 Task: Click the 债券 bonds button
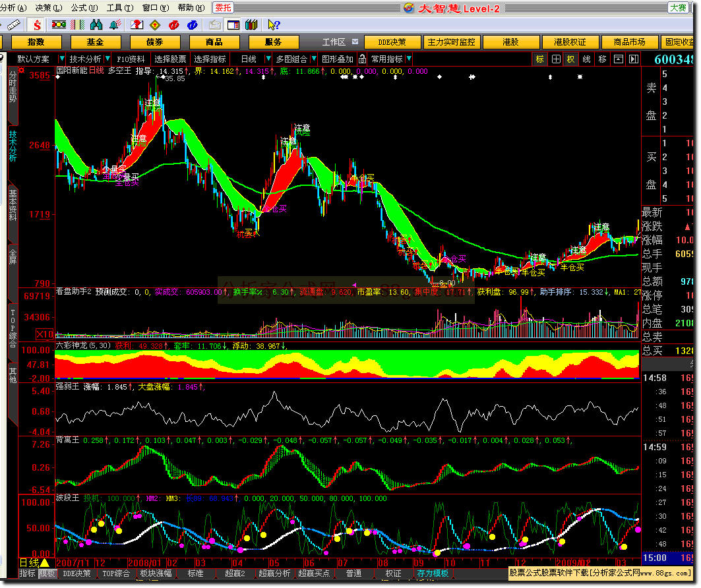coord(155,42)
